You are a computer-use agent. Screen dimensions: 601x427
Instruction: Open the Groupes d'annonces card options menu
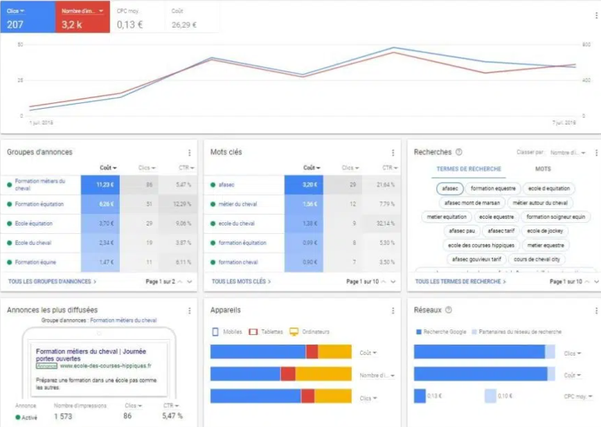(x=189, y=153)
